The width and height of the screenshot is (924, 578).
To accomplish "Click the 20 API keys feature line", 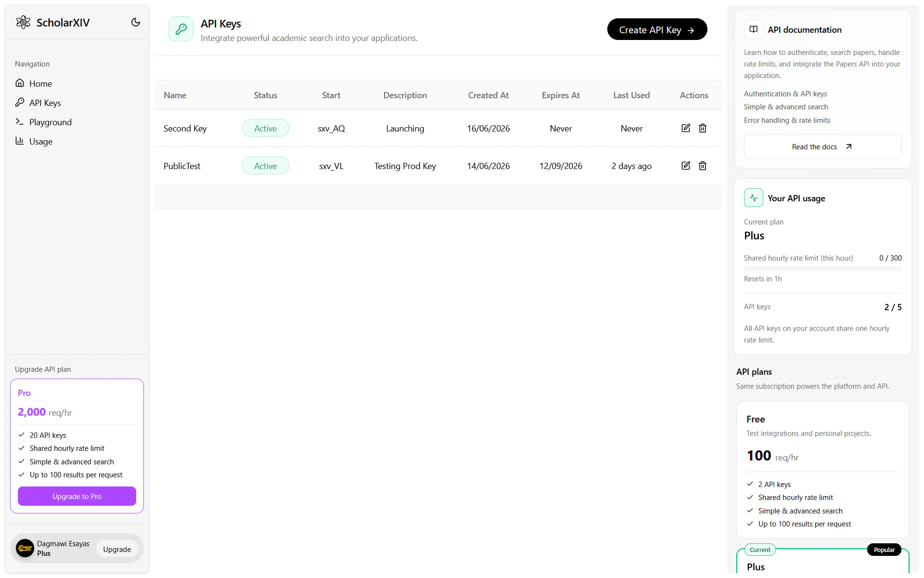I will coord(48,435).
